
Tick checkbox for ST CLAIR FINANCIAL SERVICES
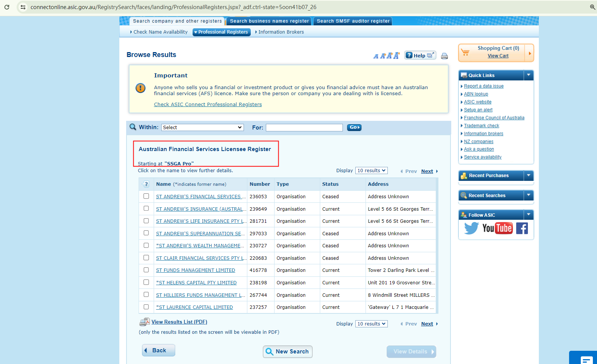click(146, 258)
